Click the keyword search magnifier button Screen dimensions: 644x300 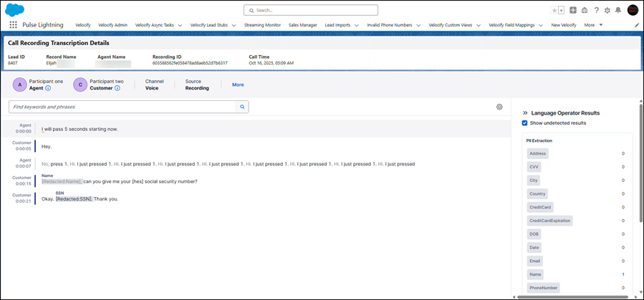[x=242, y=107]
